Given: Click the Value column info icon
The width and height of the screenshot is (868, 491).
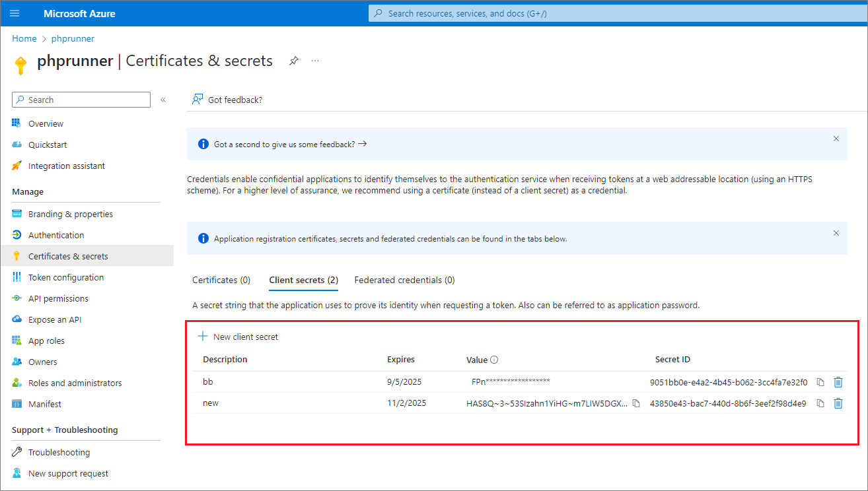Looking at the screenshot, I should click(x=493, y=360).
